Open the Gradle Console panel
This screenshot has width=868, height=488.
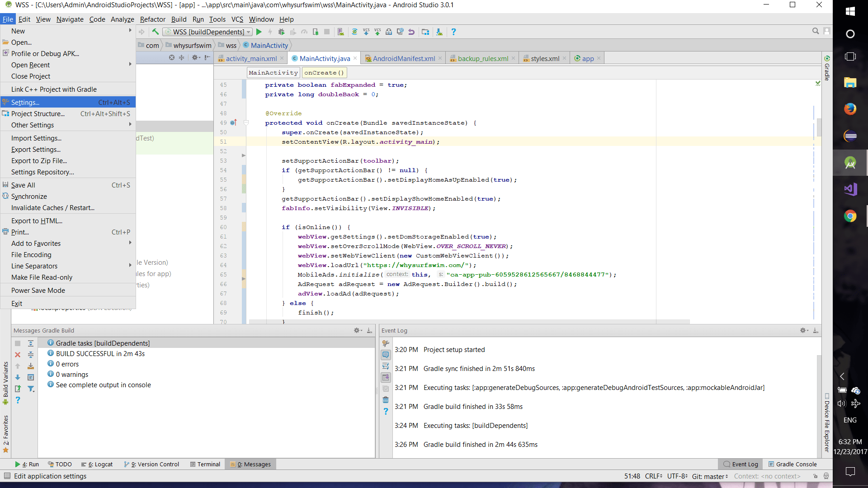click(x=796, y=464)
